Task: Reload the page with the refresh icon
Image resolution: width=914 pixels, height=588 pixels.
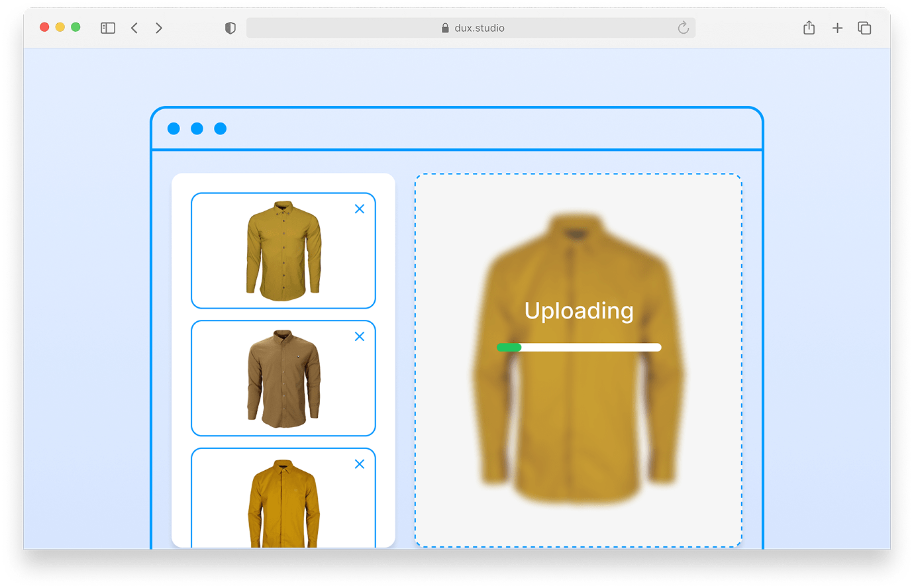Action: [x=683, y=28]
